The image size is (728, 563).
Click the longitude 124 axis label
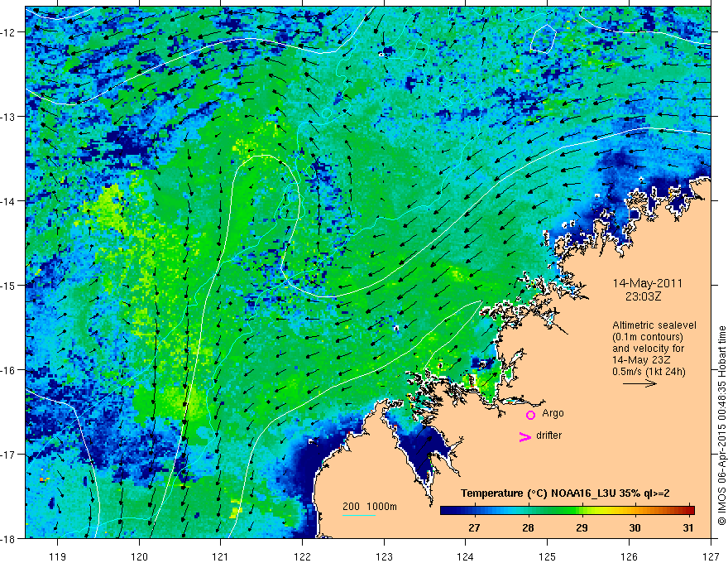(466, 556)
